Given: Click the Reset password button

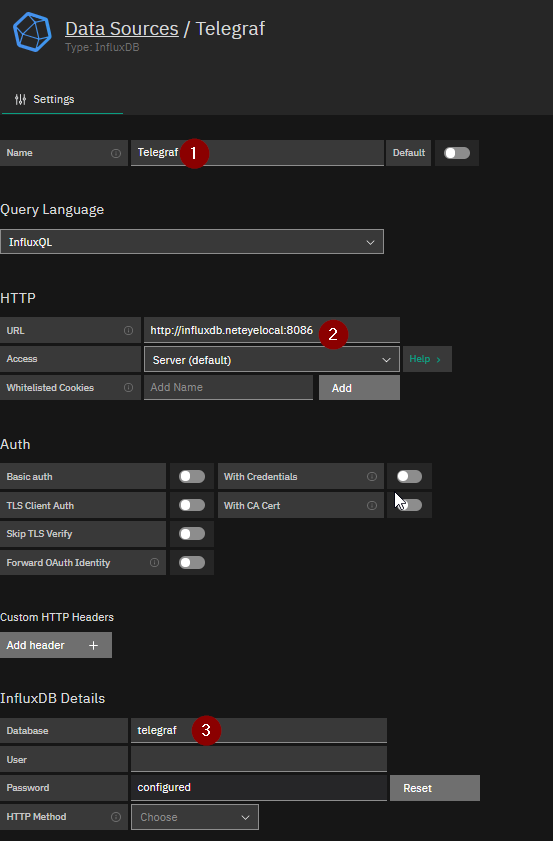Looking at the screenshot, I should pos(435,788).
